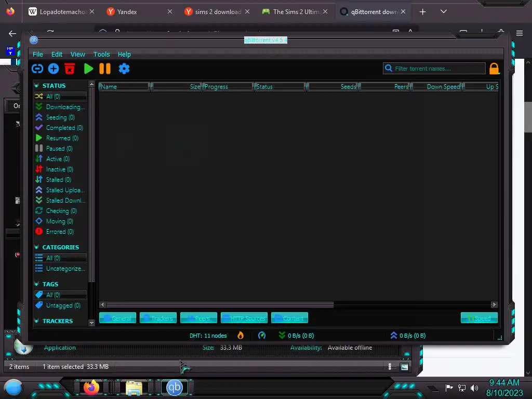Click the flame connection status icon
This screenshot has height=399, width=532.
(x=241, y=336)
